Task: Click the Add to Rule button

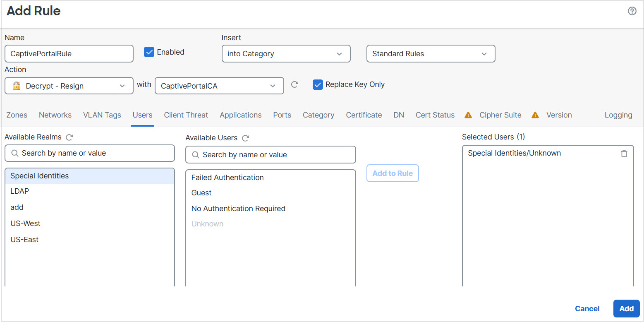Action: pos(392,173)
